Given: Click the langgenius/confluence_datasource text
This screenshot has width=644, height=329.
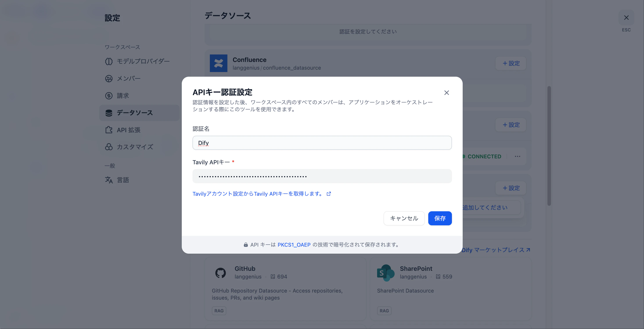Looking at the screenshot, I should coord(277,68).
